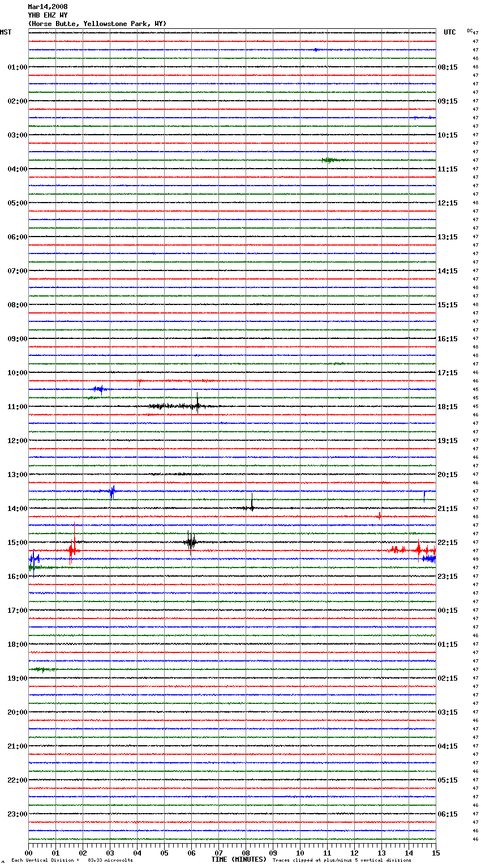The height and width of the screenshot is (868, 481).
Task: Click the 17:00 MST time label
Action: [x=18, y=611]
